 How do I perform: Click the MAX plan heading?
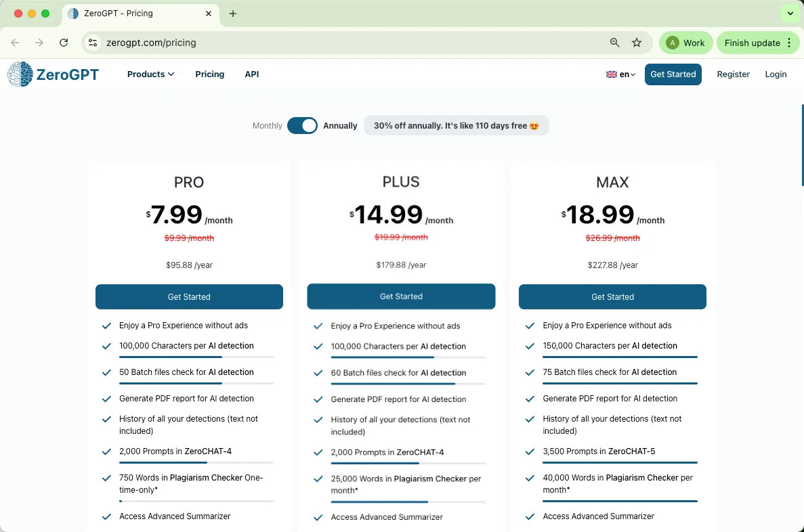click(x=612, y=183)
